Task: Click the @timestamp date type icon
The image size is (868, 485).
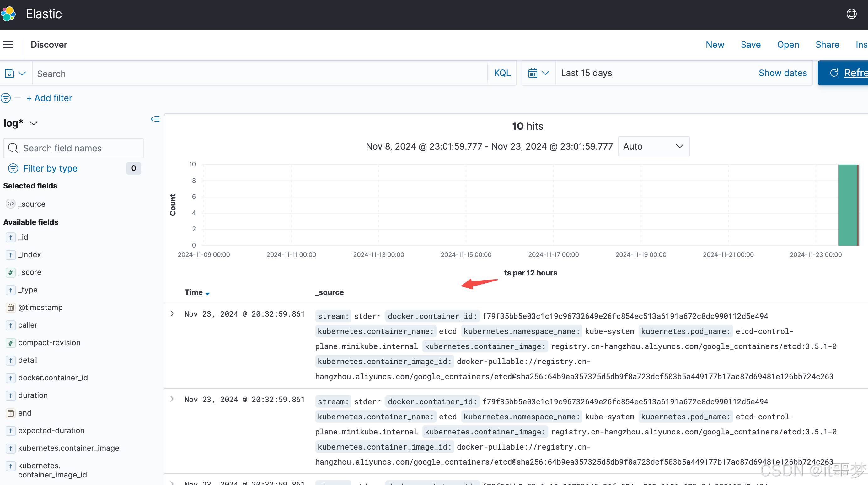Action: (10, 307)
